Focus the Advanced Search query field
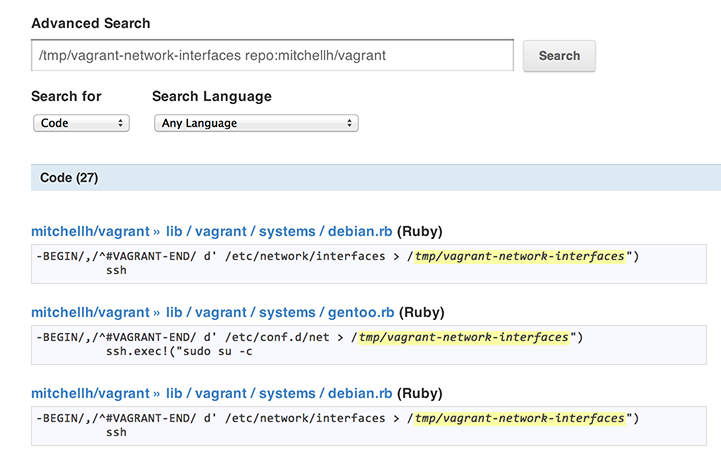Screen dimensions: 721x460 click(x=272, y=55)
